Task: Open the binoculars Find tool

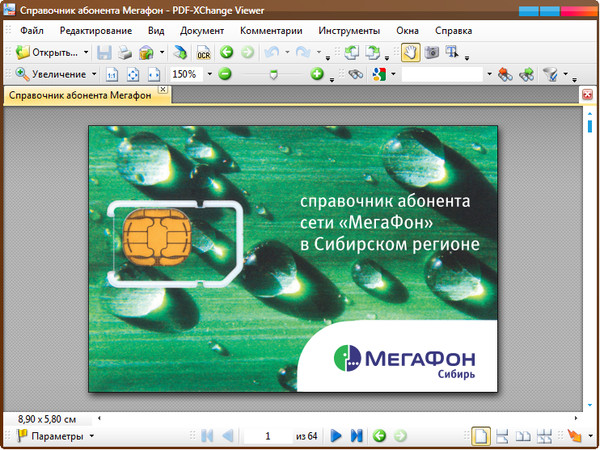Action: pyautogui.click(x=355, y=74)
